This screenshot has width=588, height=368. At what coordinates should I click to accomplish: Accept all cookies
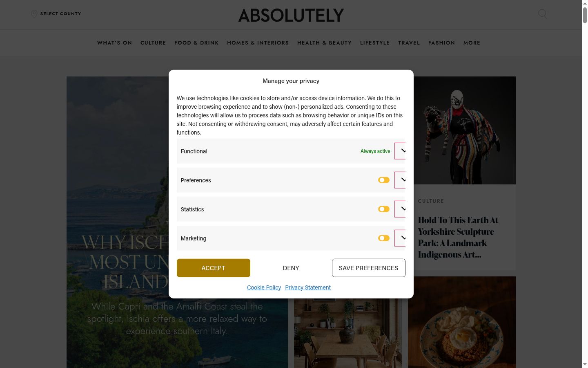pos(213,268)
